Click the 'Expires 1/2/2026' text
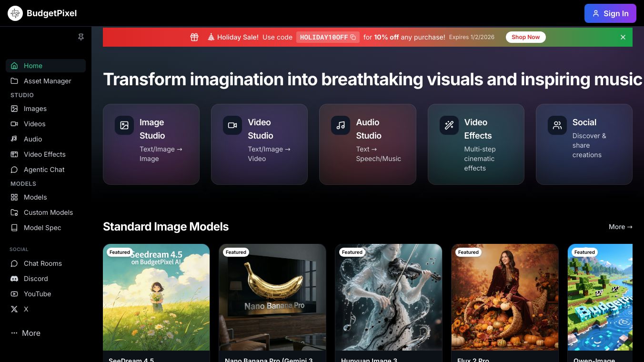 point(472,37)
